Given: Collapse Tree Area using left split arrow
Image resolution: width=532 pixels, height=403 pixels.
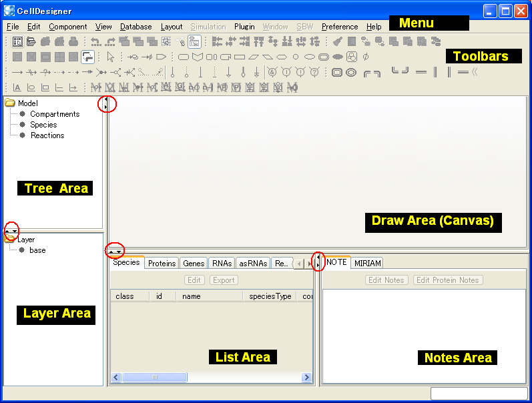Looking at the screenshot, I should (x=106, y=99).
